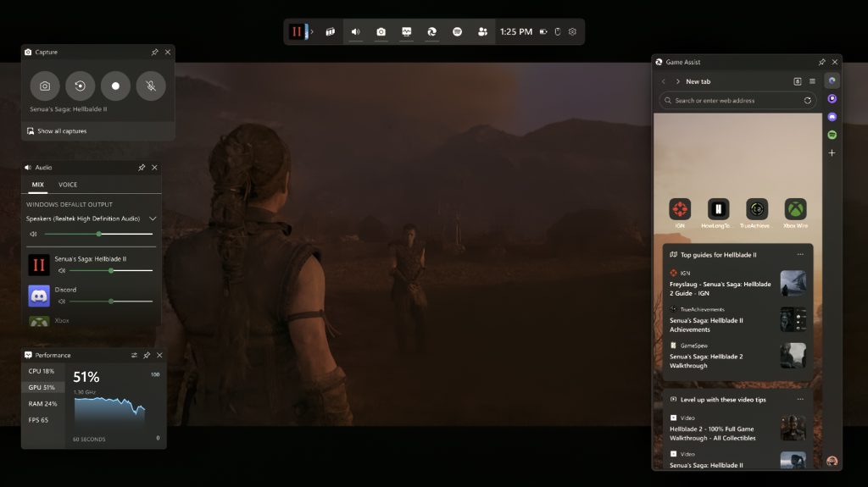Open profile avatar in Game Assist
This screenshot has width=868, height=487.
pyautogui.click(x=832, y=461)
